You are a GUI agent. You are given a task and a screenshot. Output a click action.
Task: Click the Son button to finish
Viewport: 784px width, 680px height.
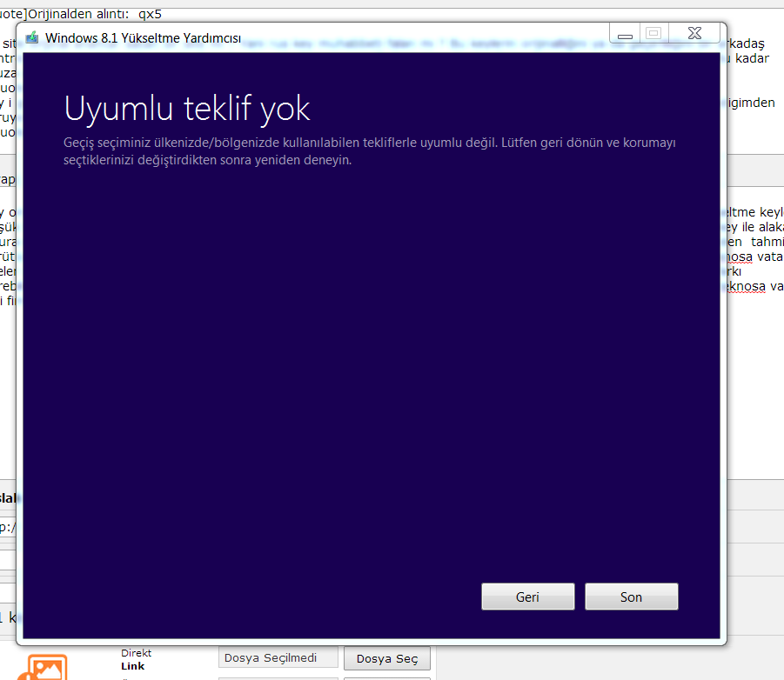pos(631,597)
